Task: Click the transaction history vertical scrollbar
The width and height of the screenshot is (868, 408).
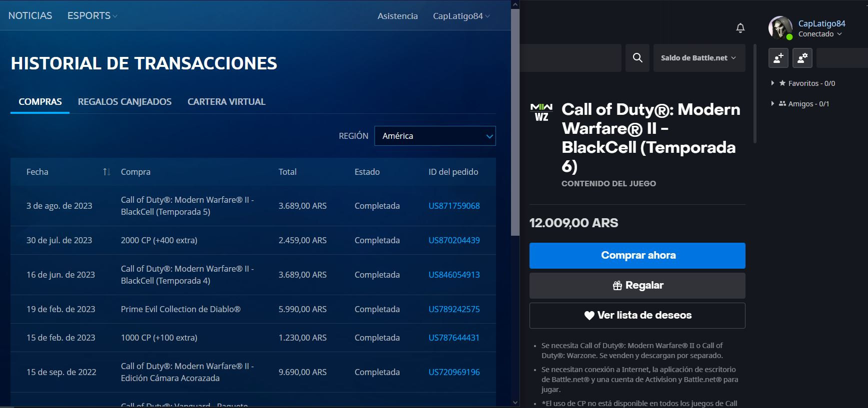Action: point(515,122)
